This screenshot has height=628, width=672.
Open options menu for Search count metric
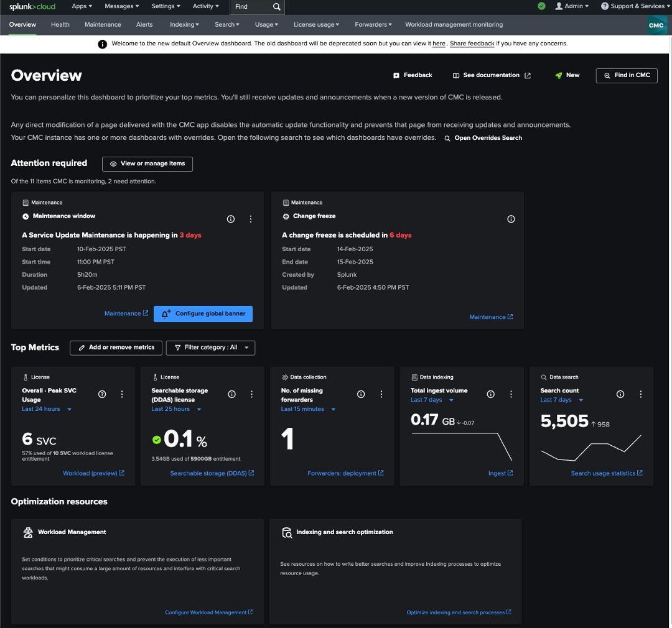(x=641, y=394)
